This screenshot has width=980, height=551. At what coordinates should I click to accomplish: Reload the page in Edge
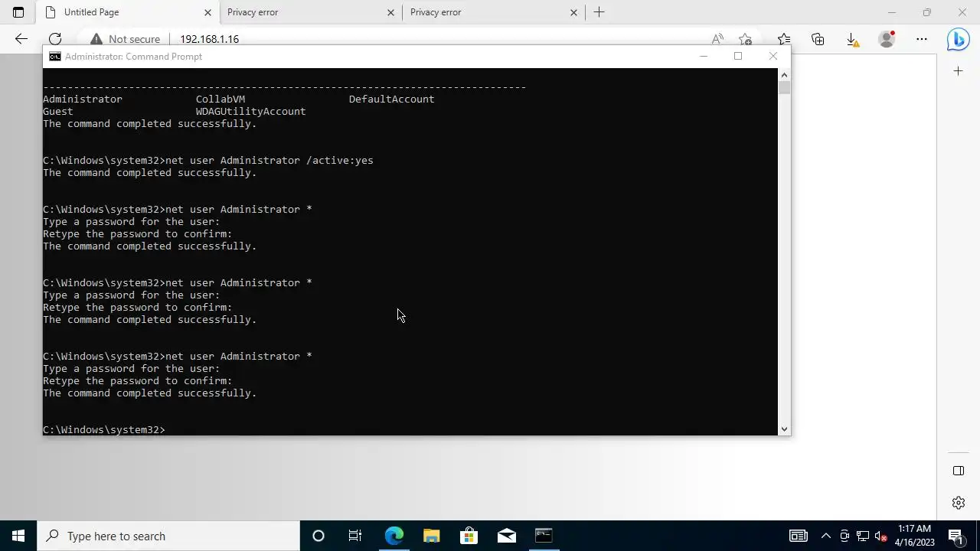pos(55,39)
